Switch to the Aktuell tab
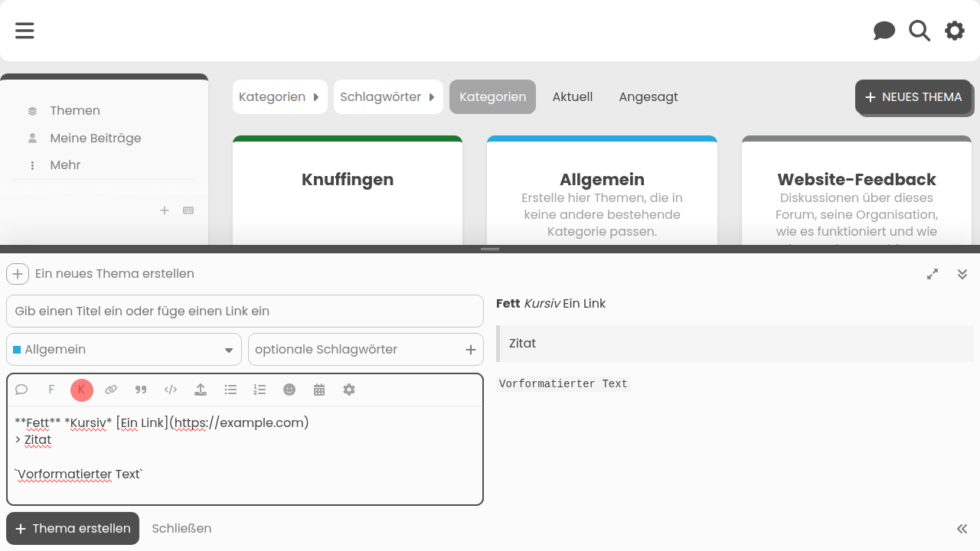The height and width of the screenshot is (551, 980). [x=573, y=97]
